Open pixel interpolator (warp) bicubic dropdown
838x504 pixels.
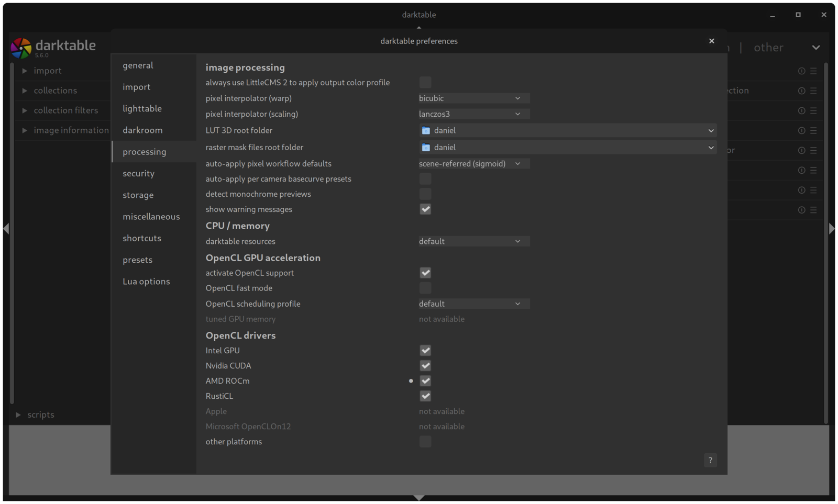[474, 98]
